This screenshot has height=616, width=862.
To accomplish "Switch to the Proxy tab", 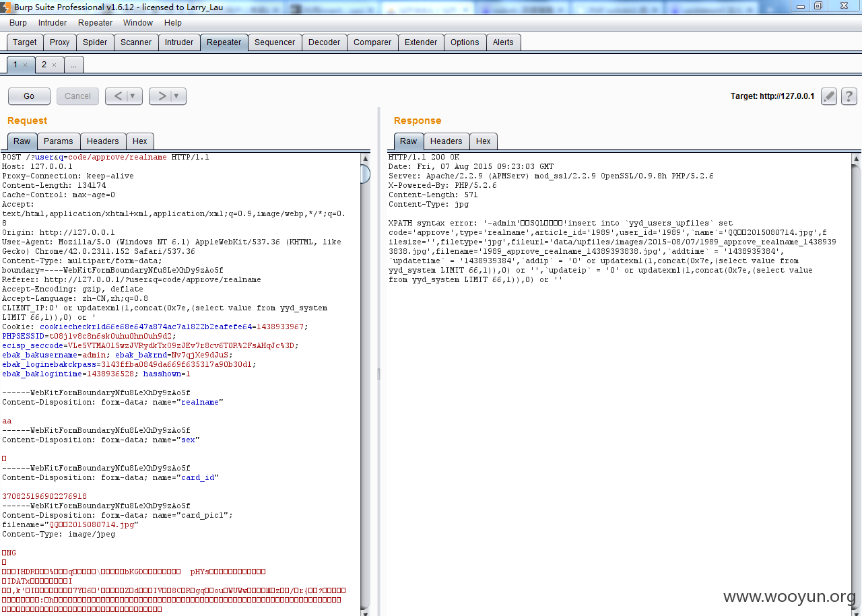I will click(60, 42).
